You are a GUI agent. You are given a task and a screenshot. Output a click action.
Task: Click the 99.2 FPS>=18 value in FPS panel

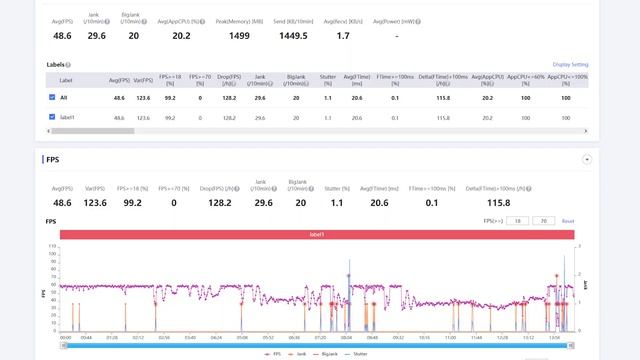pyautogui.click(x=132, y=203)
